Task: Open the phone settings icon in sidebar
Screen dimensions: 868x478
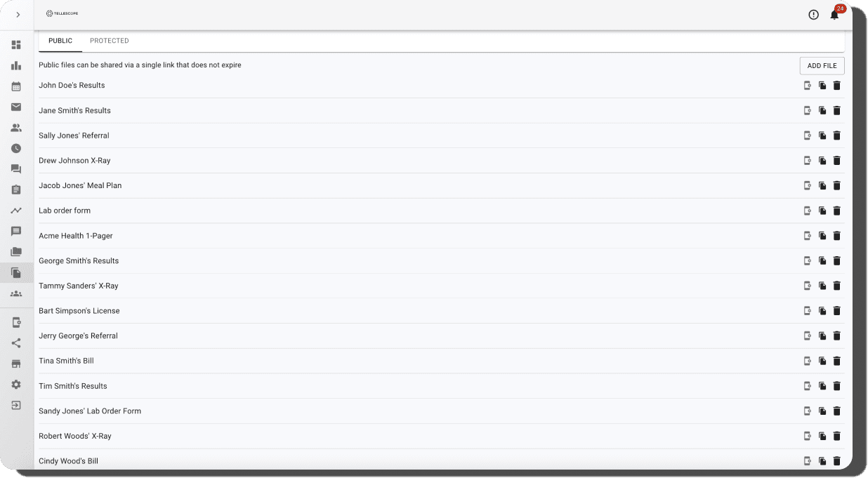Action: coord(16,323)
